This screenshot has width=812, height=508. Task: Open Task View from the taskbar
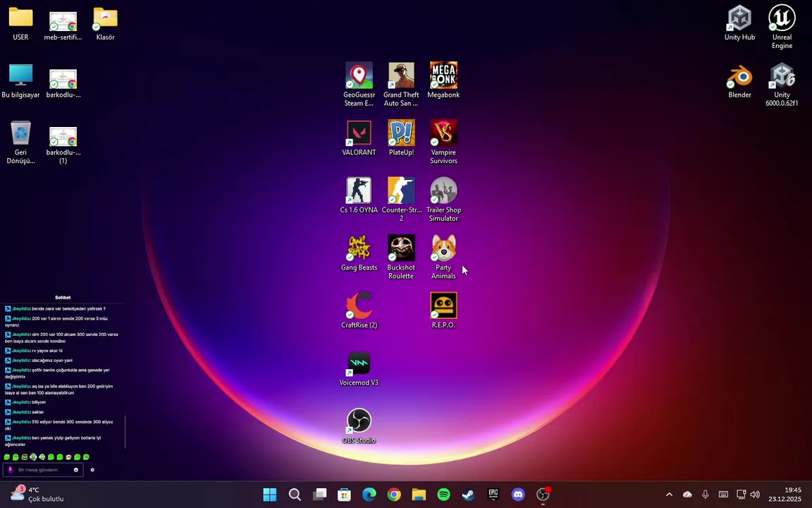pyautogui.click(x=319, y=495)
